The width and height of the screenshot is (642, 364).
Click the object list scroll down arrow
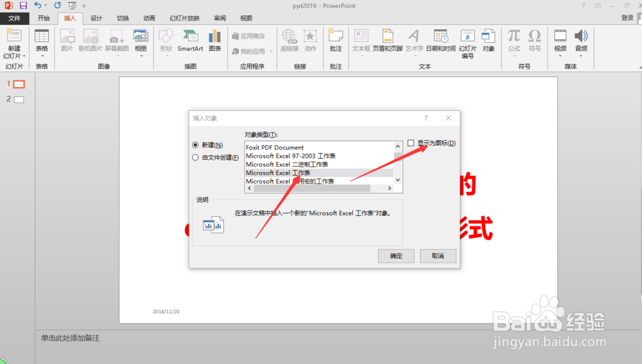397,180
